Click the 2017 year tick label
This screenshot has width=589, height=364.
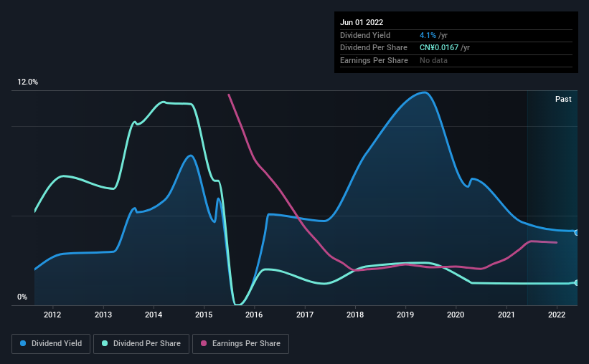[x=305, y=315]
